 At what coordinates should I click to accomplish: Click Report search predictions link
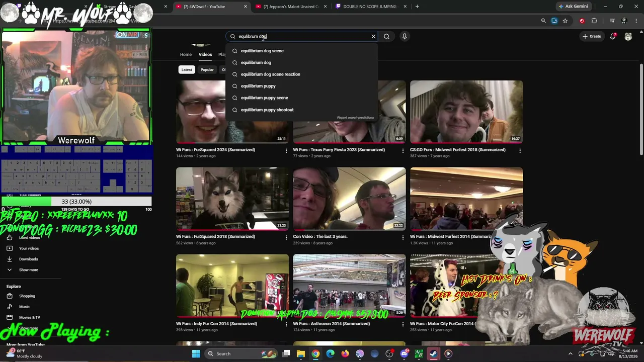355,118
